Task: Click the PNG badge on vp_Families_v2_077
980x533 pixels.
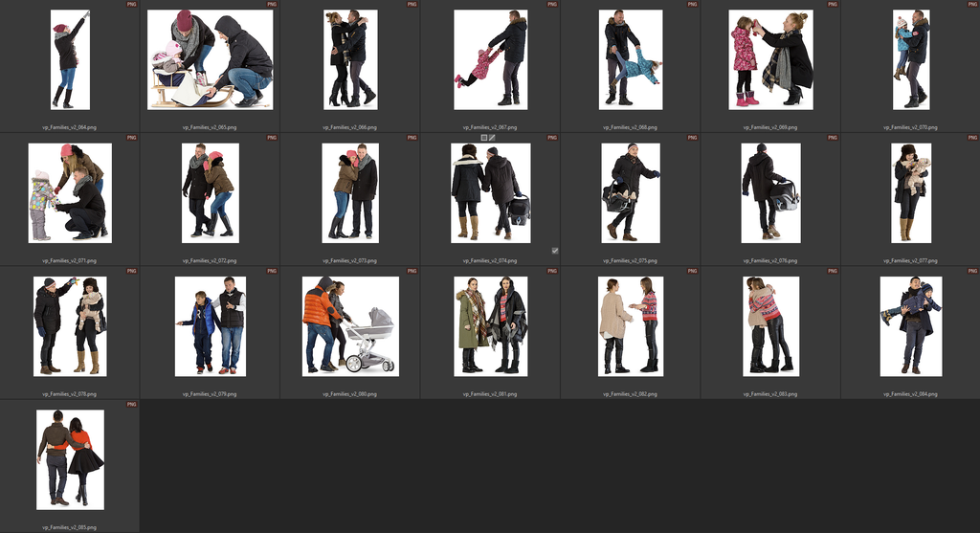Action: (x=972, y=138)
